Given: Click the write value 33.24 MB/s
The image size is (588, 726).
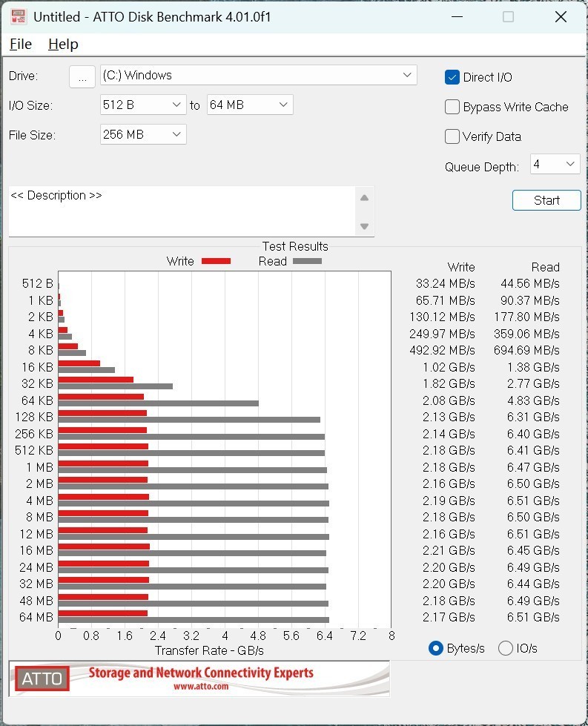Looking at the screenshot, I should click(x=445, y=283).
